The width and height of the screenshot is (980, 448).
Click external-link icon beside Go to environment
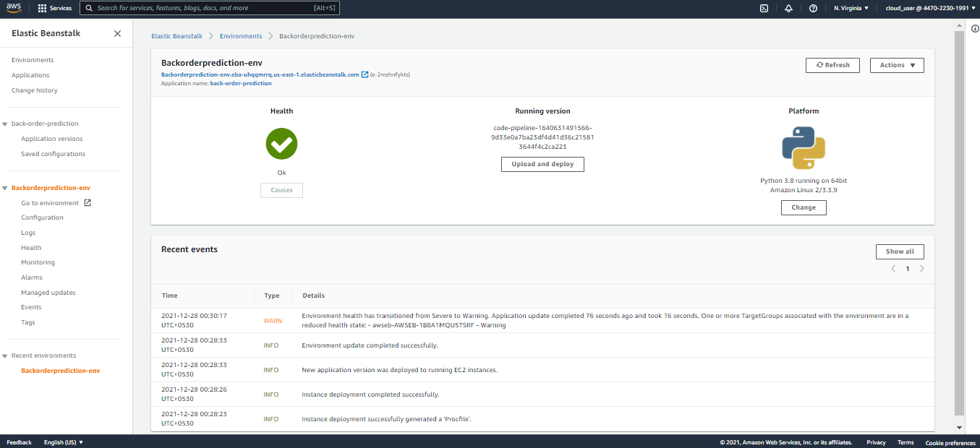[x=88, y=202]
